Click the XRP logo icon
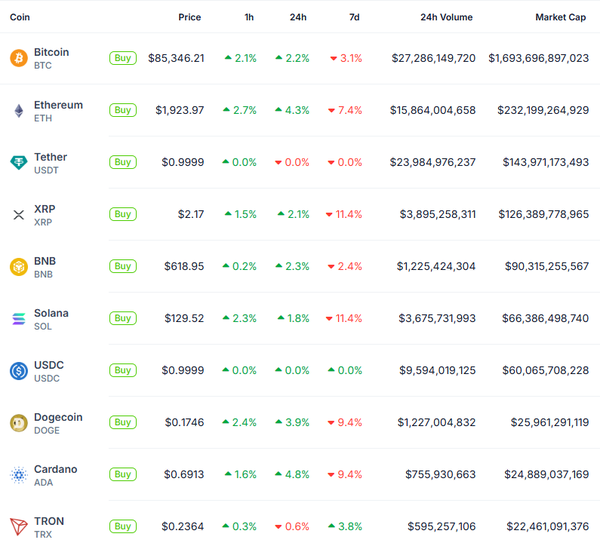This screenshot has height=549, width=600. point(18,214)
